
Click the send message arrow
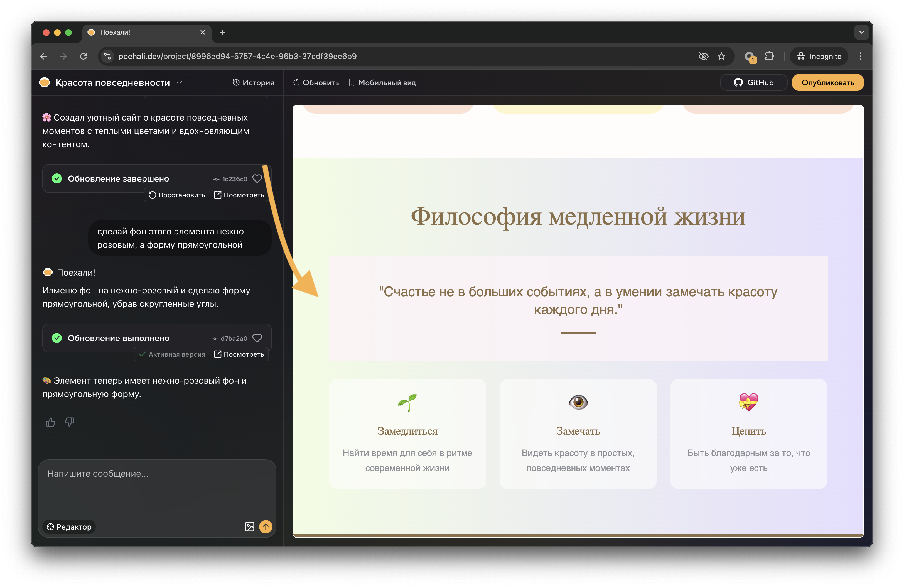[266, 527]
